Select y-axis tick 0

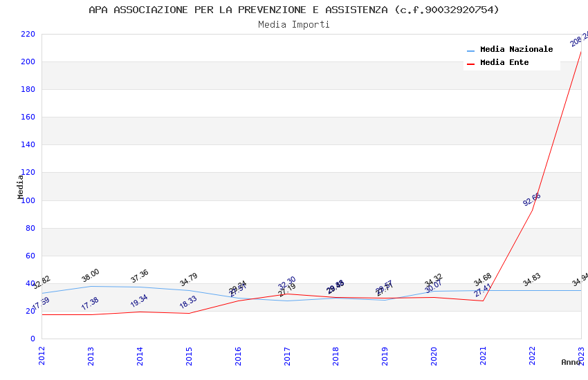33,339
